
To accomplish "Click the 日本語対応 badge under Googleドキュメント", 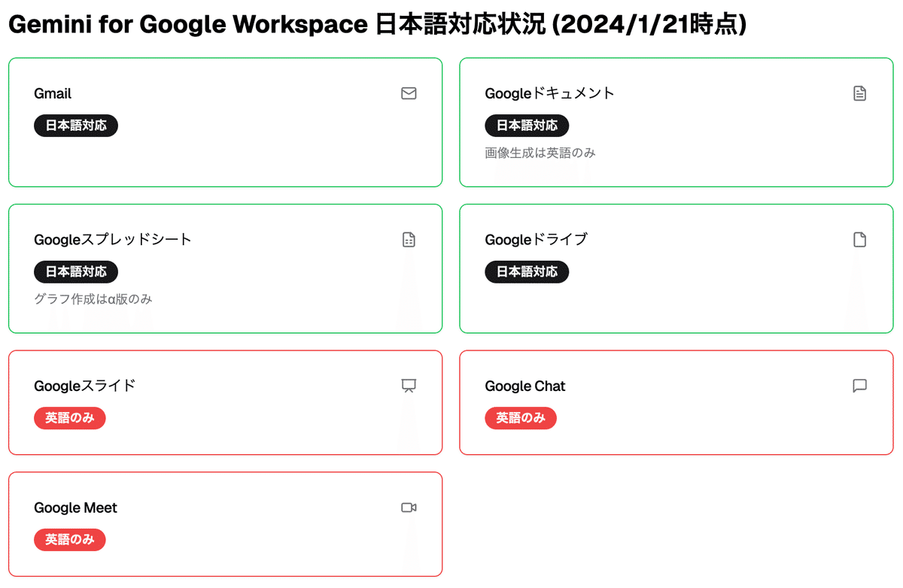I will coord(527,126).
